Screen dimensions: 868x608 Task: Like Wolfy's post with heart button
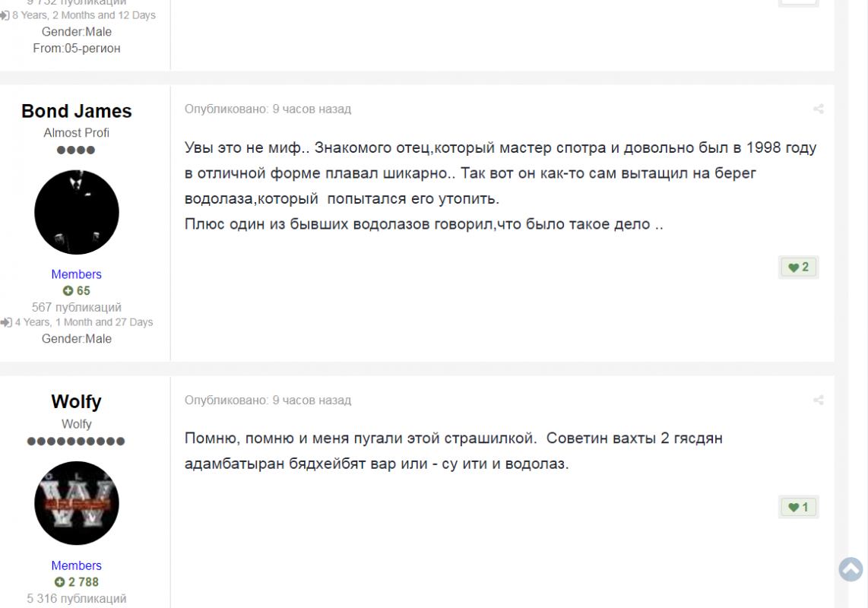pos(798,507)
